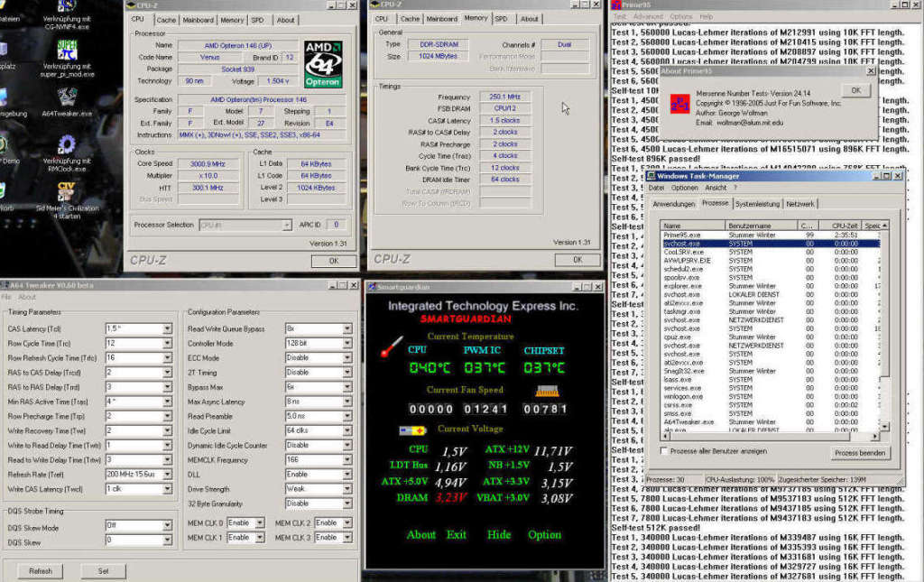Click OK in About Prime95 dialog
Viewport: 924px width, 582px height.
point(855,91)
